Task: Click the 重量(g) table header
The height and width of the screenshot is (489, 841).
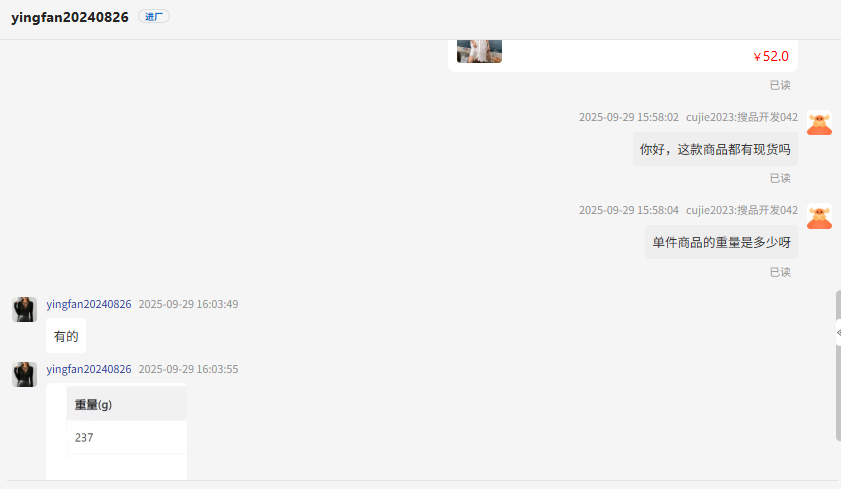Action: tap(127, 404)
